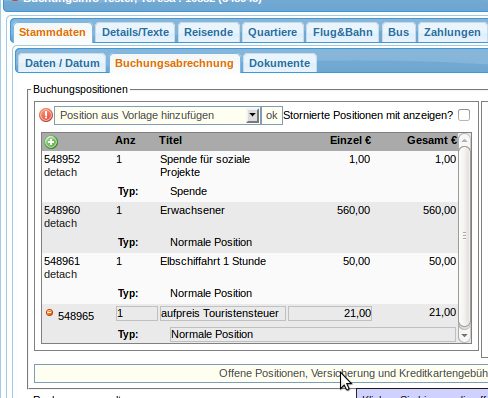Expand 'Offene Positionen, Versicherung' section bar
This screenshot has height=398, width=488.
coord(261,373)
